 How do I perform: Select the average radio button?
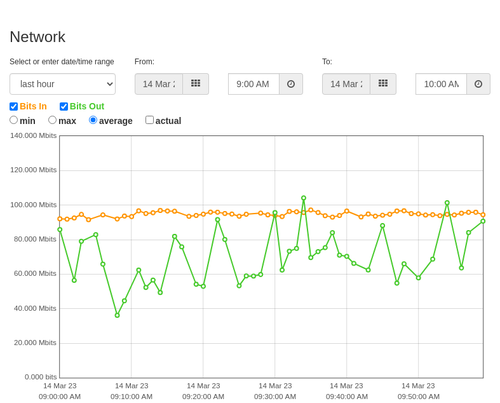pyautogui.click(x=93, y=120)
